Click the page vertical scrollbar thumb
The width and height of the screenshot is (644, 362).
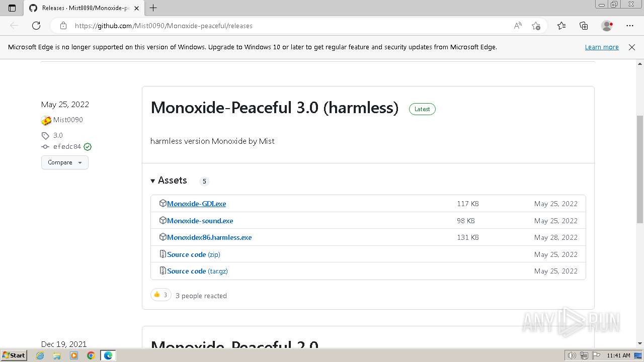point(640,169)
